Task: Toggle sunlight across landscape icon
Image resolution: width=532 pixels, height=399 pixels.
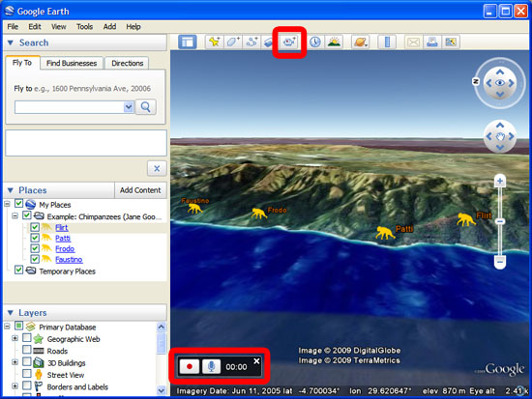Action: [334, 43]
